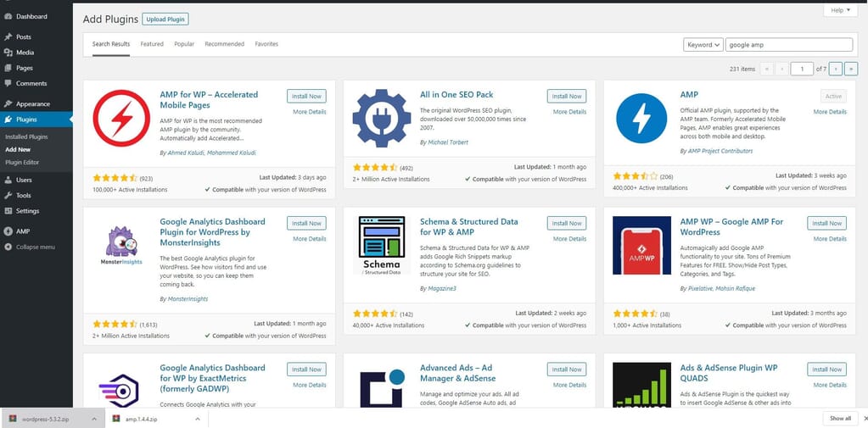
Task: Install AMP WP – Google AMP For WordPress
Action: tap(827, 224)
